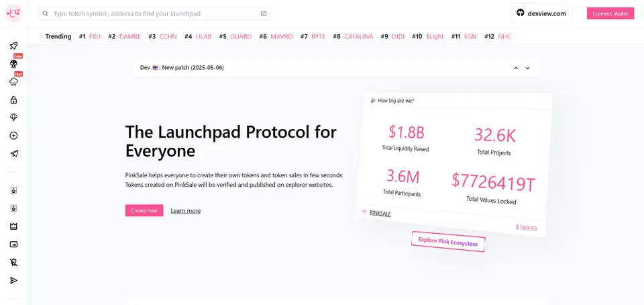644x305 pixels.
Task: Click the 32.6K Total Projects figure
Action: click(495, 135)
